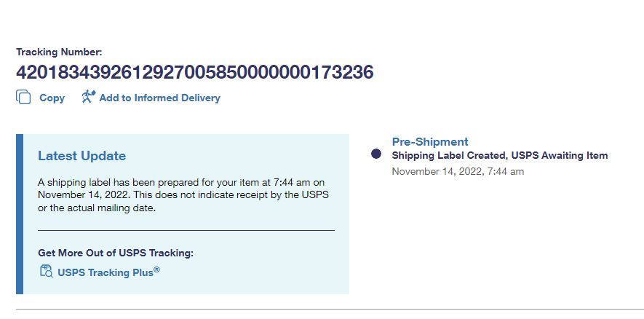Image resolution: width=644 pixels, height=319 pixels.
Task: Click the copy tracking number icon
Action: click(x=23, y=98)
